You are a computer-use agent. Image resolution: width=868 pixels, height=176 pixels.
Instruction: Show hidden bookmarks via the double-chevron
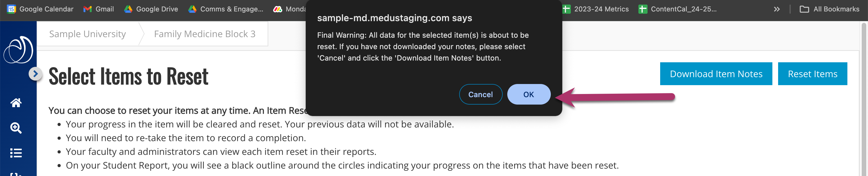point(777,9)
